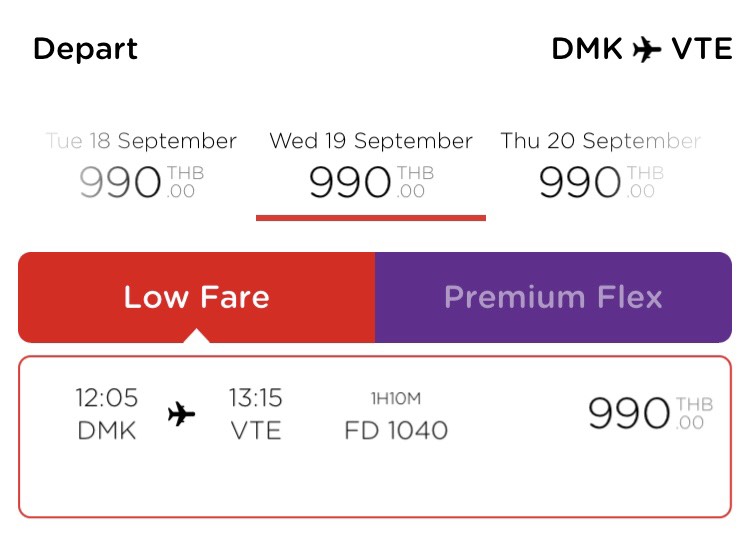Switch to the Premium Flex tab

[553, 297]
